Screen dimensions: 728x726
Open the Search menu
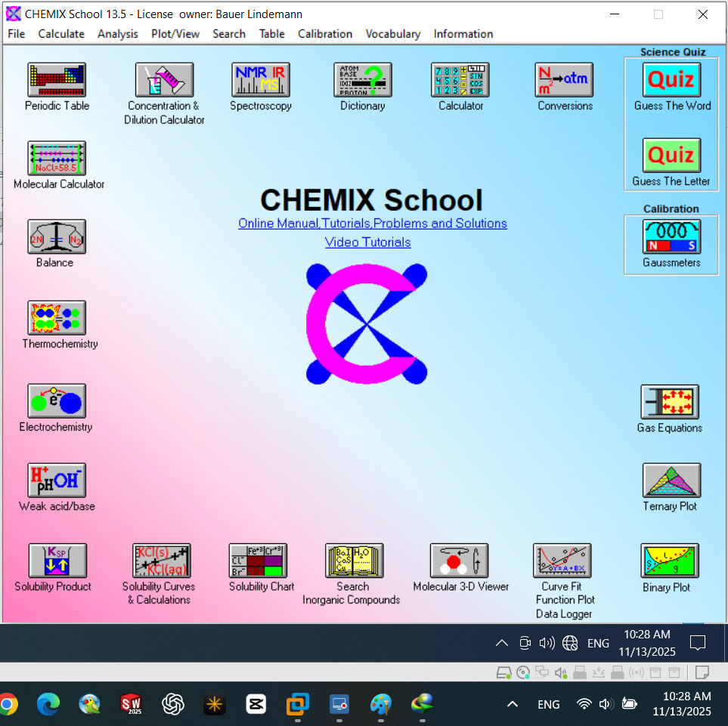pos(229,34)
